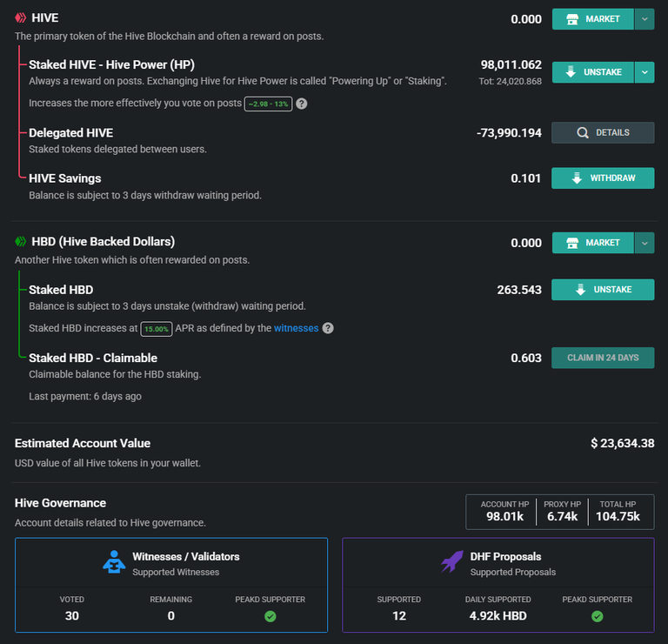Click the Staked HIVE - Hive Power (HP) heading
Viewport: 668px width, 644px height.
pyautogui.click(x=111, y=64)
